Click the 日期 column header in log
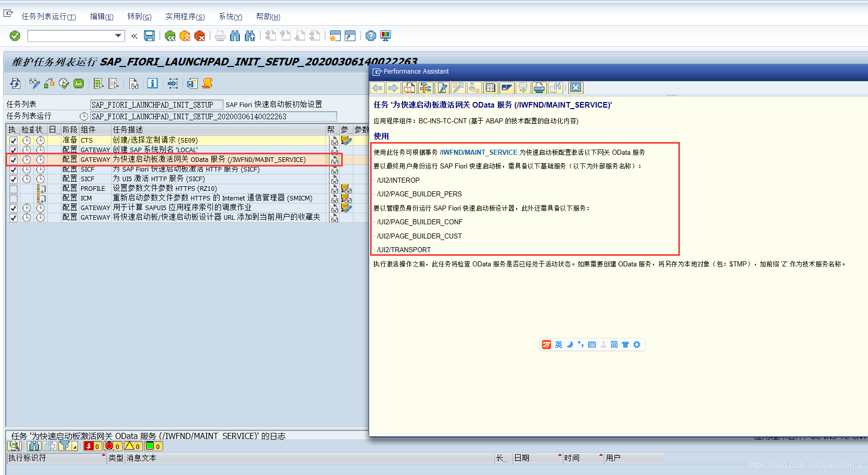 (537, 458)
